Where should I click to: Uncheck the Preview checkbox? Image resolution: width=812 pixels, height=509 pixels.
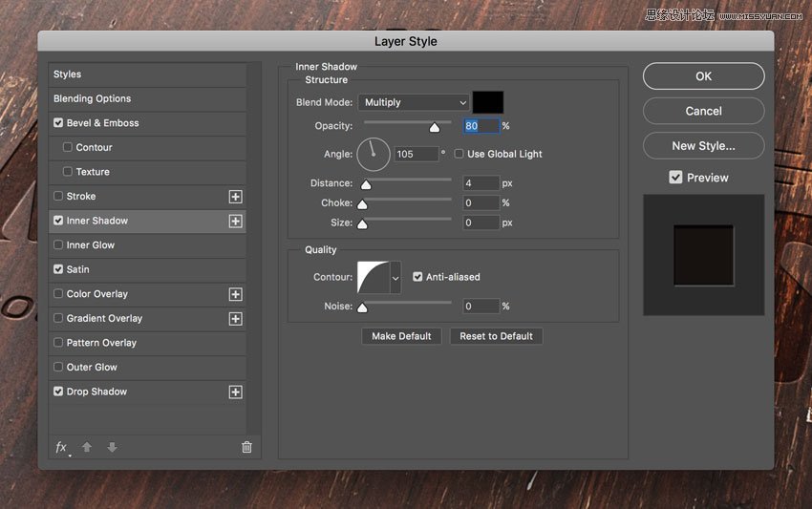[675, 178]
